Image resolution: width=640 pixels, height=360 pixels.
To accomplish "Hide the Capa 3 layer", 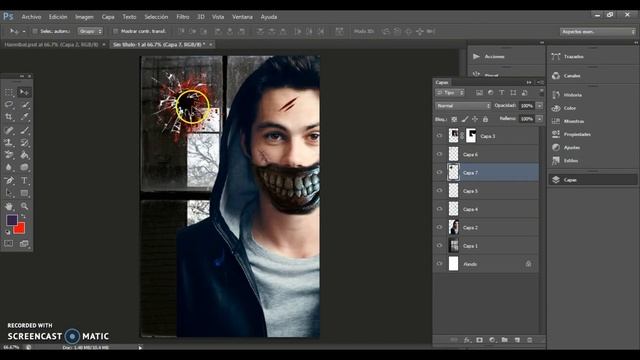I will point(440,136).
